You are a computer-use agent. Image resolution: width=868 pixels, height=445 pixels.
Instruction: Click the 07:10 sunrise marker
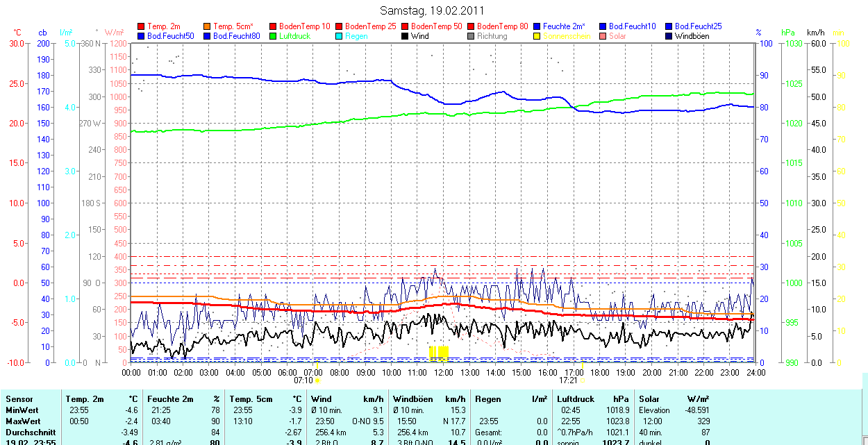point(306,380)
